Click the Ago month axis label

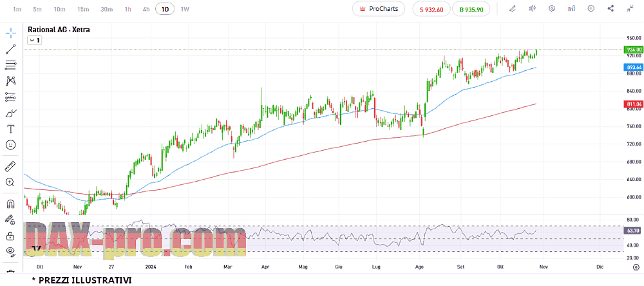click(x=420, y=267)
